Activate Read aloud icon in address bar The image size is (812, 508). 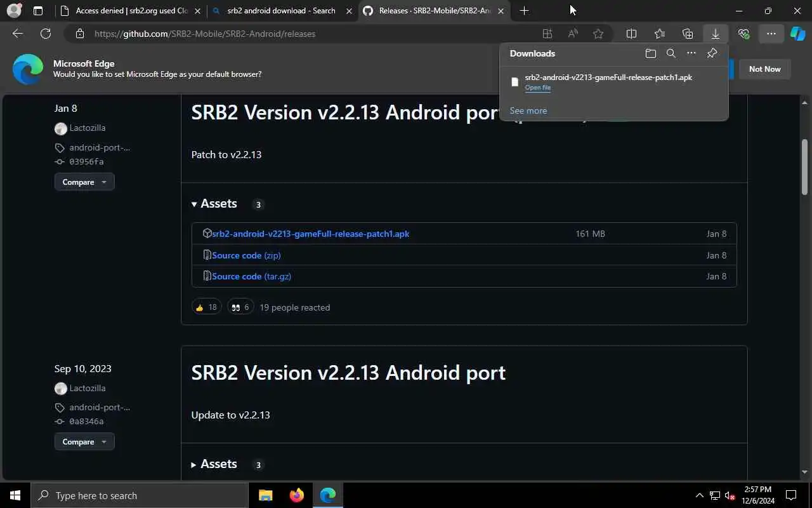[573, 34]
